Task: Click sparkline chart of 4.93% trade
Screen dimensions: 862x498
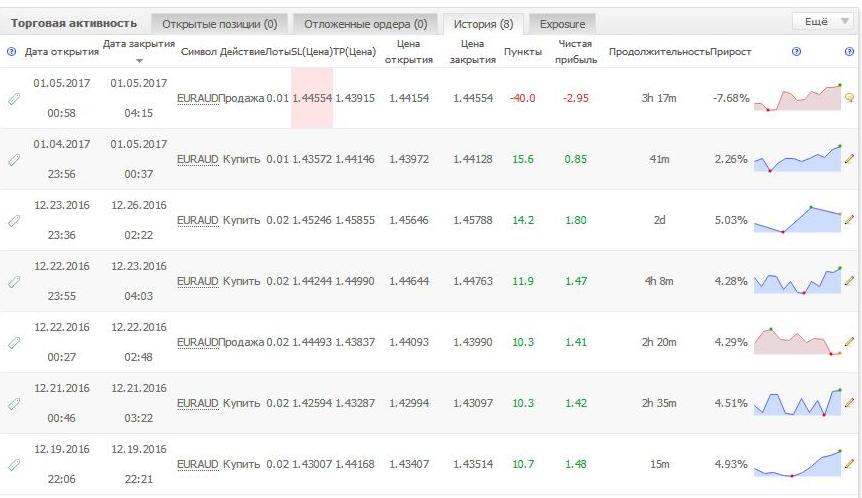Action: coord(798,464)
